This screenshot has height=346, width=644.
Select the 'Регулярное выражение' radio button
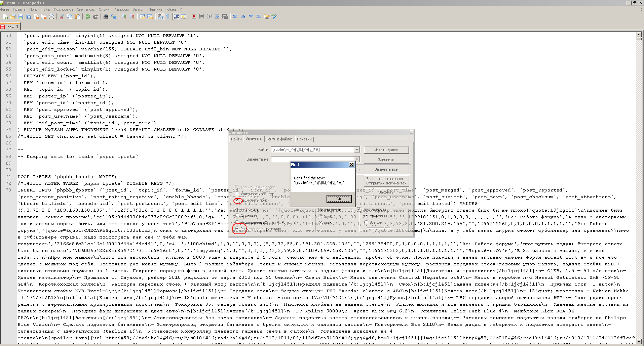(237, 228)
